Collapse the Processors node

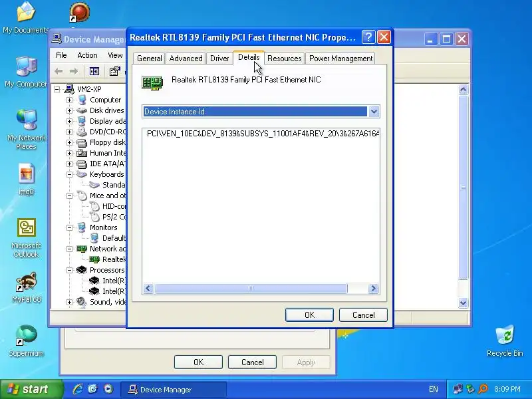[70, 270]
